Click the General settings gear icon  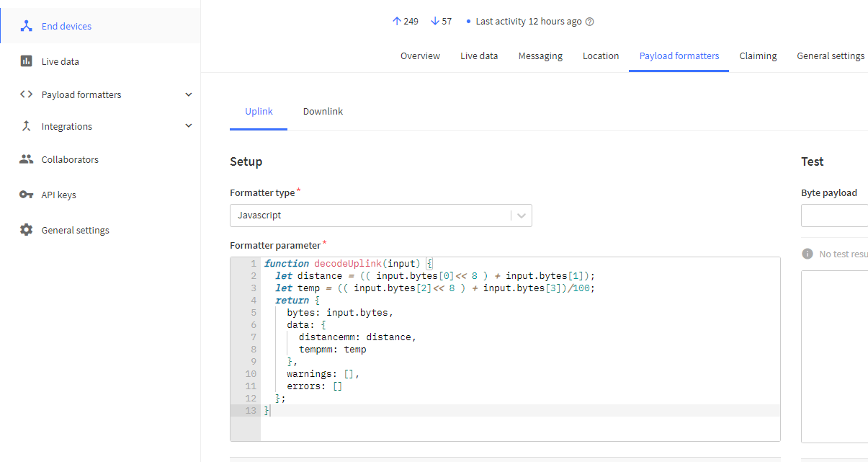coord(27,230)
